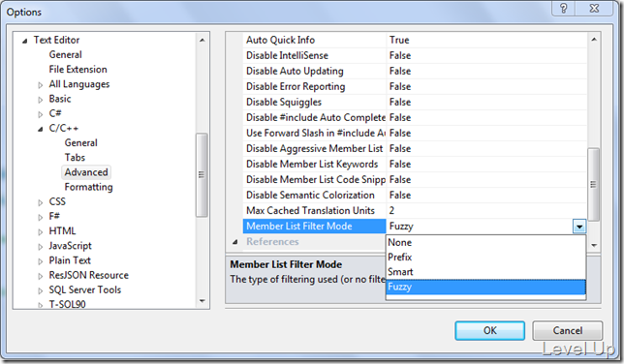Select Tabs under C/C++
624x364 pixels.
pos(75,158)
